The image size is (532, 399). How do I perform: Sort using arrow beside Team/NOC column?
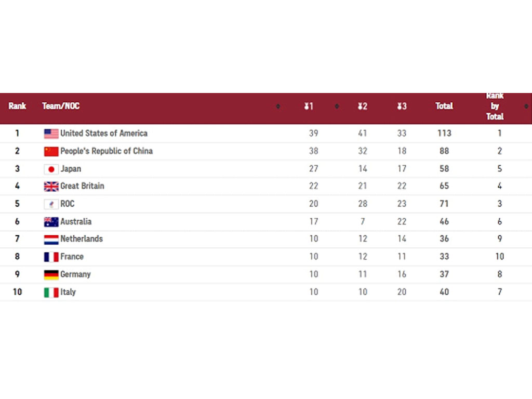point(278,107)
